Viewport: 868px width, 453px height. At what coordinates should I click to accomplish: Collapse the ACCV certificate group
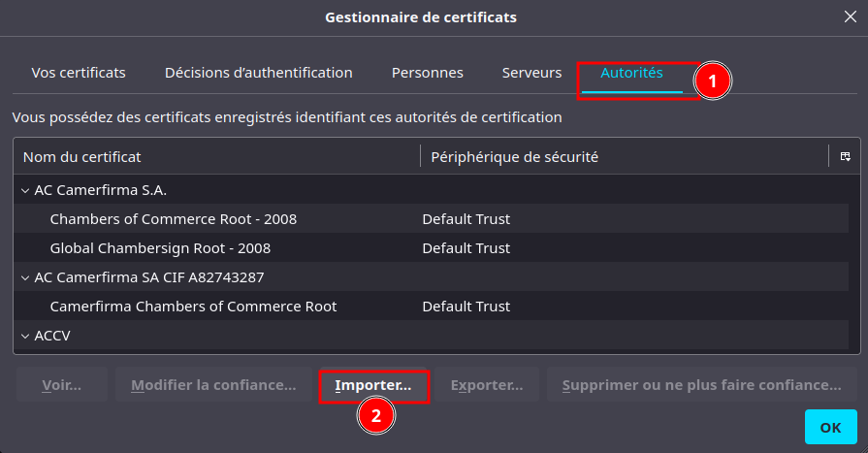tap(24, 336)
